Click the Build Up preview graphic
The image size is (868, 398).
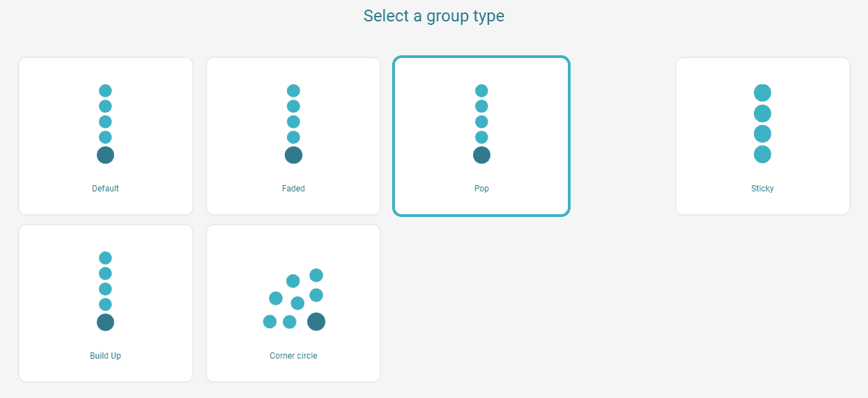(105, 289)
